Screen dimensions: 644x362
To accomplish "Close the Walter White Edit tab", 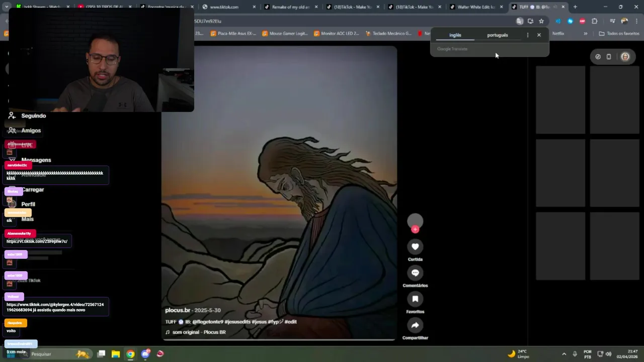I will tap(501, 7).
